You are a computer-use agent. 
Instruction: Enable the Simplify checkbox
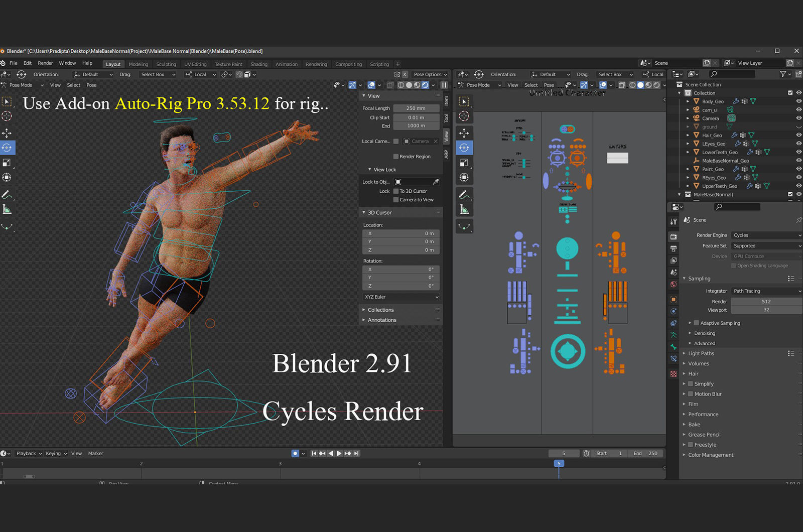(x=691, y=384)
